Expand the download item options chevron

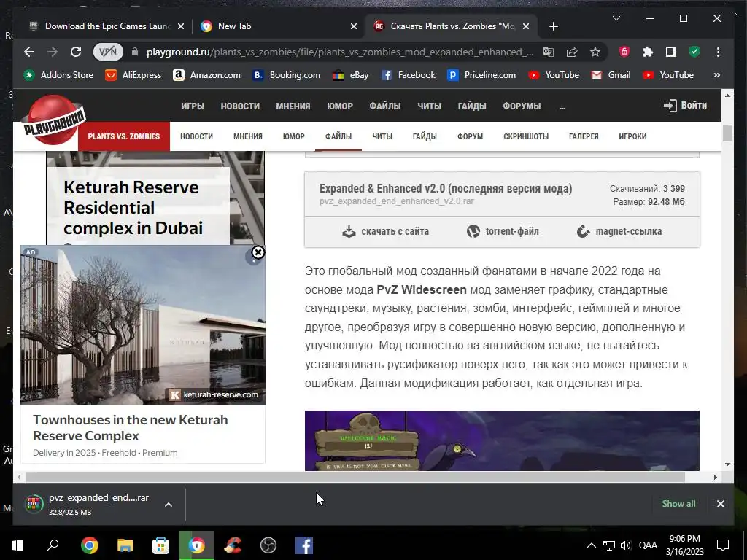click(x=169, y=505)
